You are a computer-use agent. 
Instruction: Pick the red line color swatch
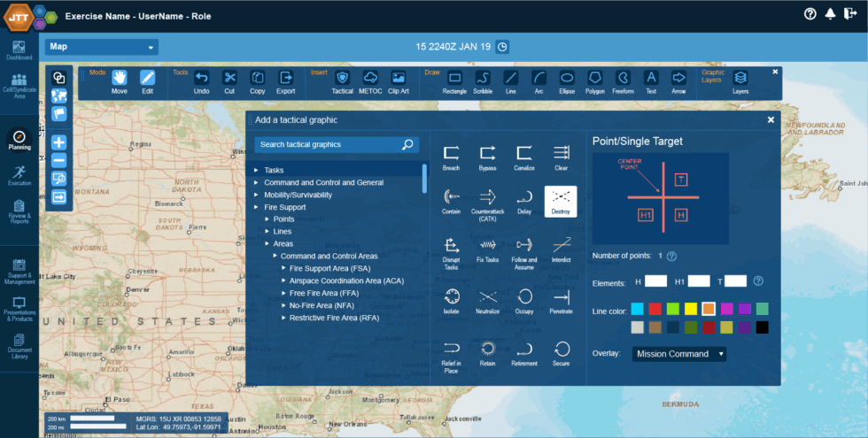point(655,308)
